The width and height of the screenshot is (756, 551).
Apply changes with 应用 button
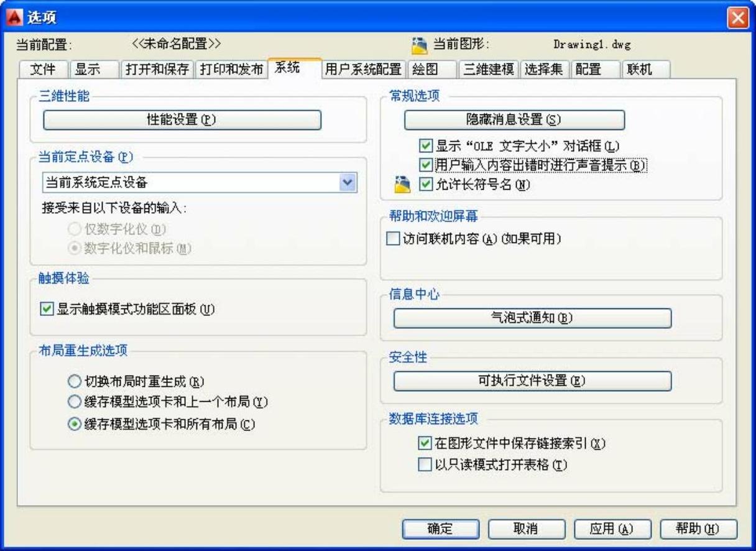tap(611, 529)
